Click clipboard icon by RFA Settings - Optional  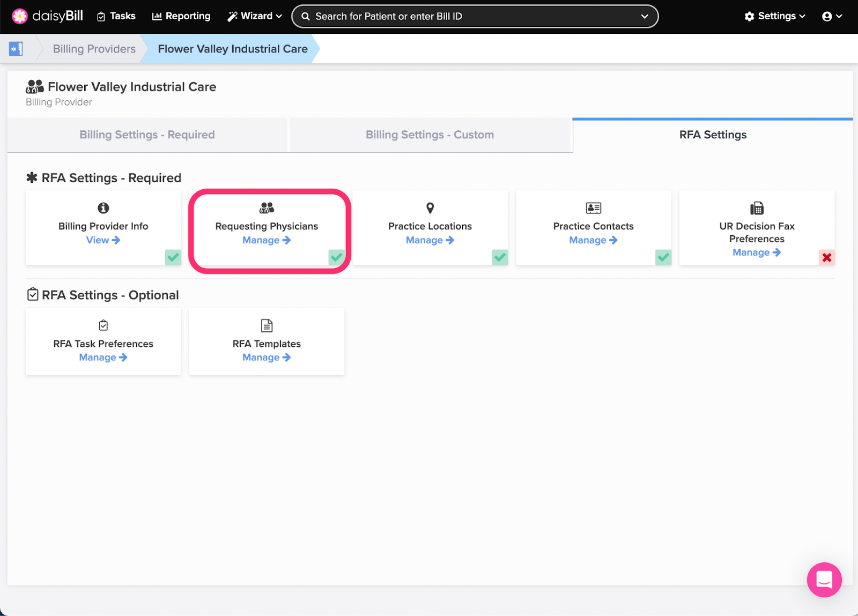[x=33, y=294]
